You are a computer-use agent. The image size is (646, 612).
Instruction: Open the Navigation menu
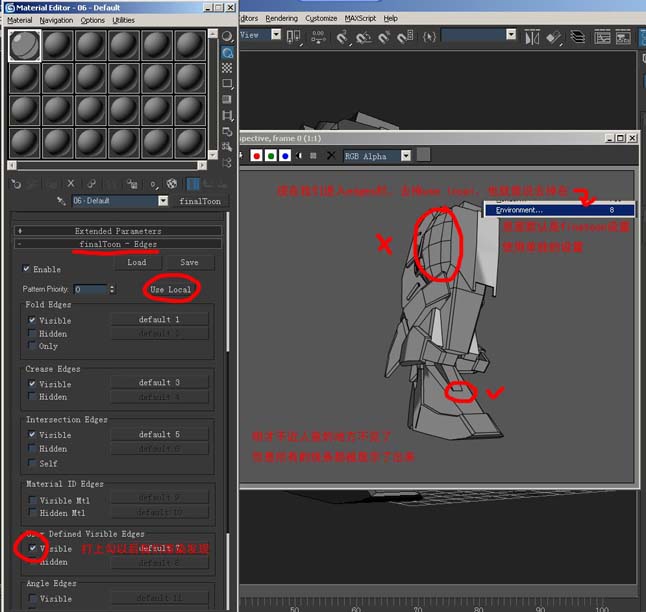[56, 20]
